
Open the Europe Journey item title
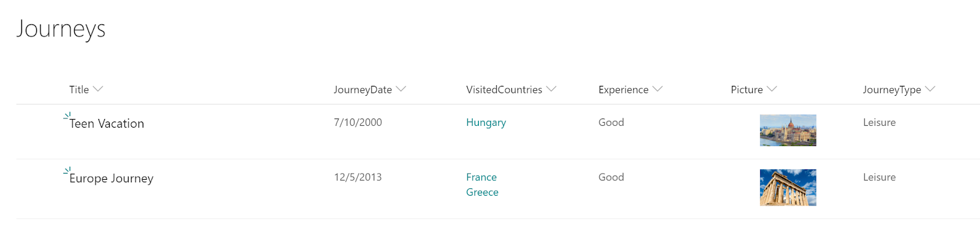click(x=111, y=178)
